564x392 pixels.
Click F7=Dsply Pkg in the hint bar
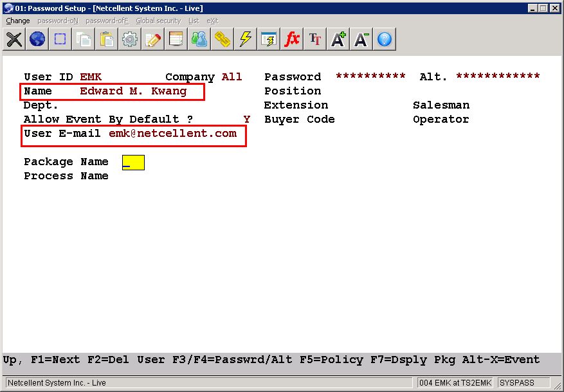413,360
